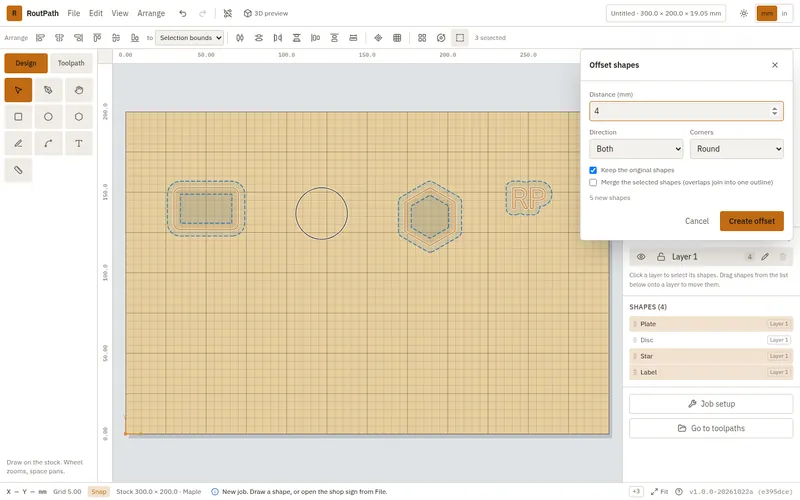Click the circular offset icon in toolbar
Viewport: 800px width, 500px height.
click(441, 38)
